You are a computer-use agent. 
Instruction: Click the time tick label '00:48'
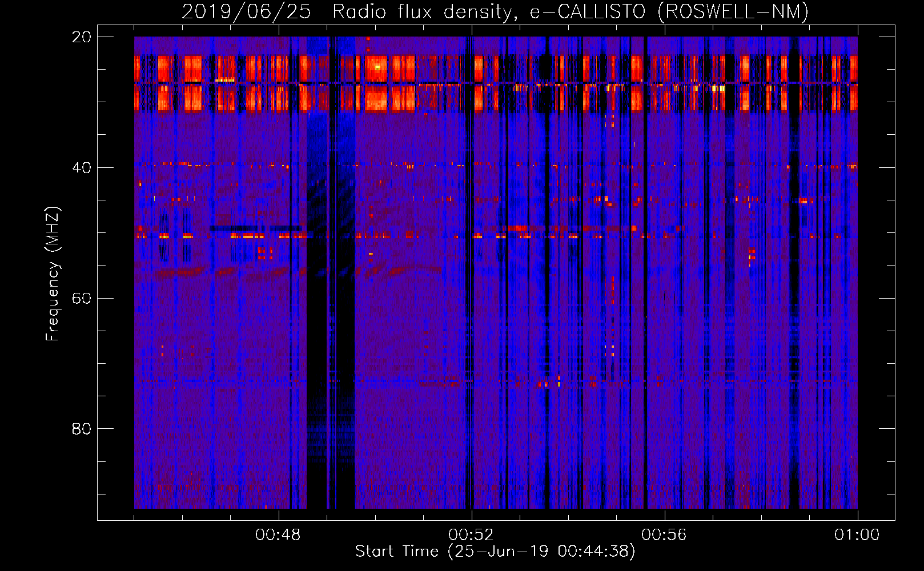278,535
